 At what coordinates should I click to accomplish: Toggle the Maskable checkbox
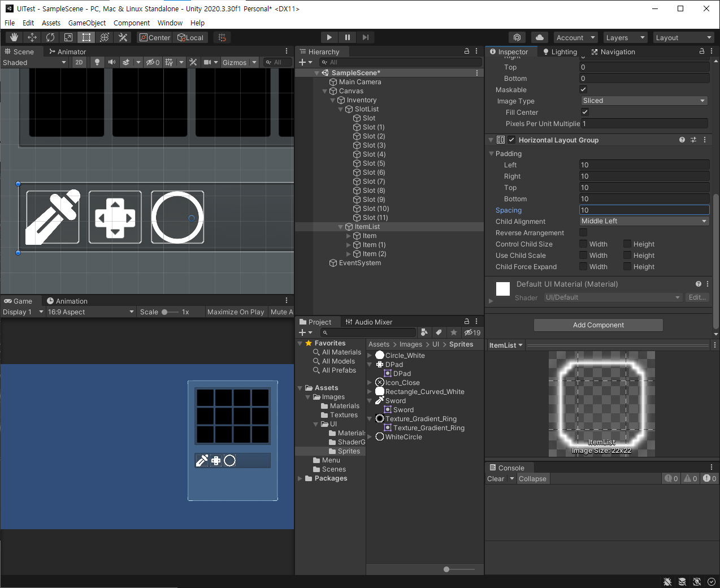pos(583,89)
